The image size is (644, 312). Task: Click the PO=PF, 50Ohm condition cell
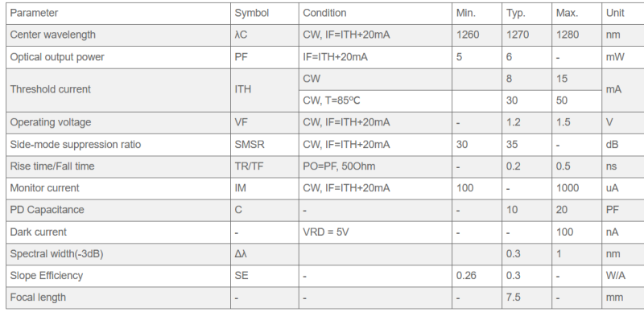(375, 166)
